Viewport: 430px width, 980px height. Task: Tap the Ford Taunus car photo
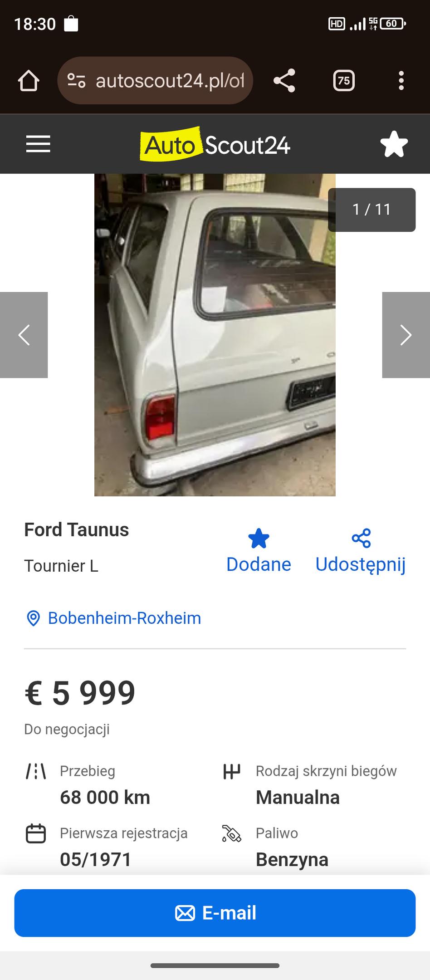tap(215, 335)
